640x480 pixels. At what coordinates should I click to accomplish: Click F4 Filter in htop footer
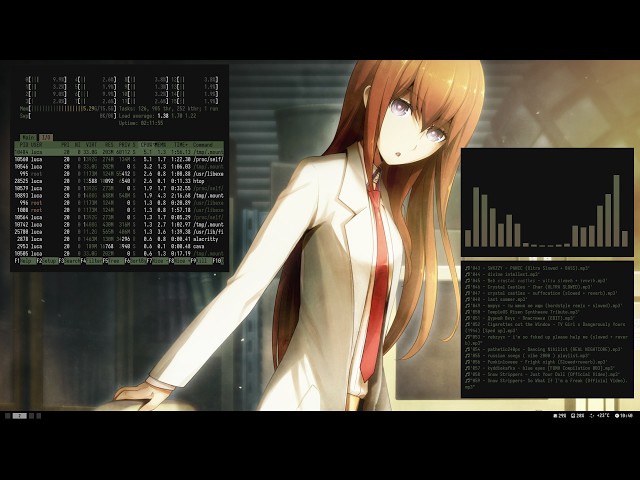91,261
